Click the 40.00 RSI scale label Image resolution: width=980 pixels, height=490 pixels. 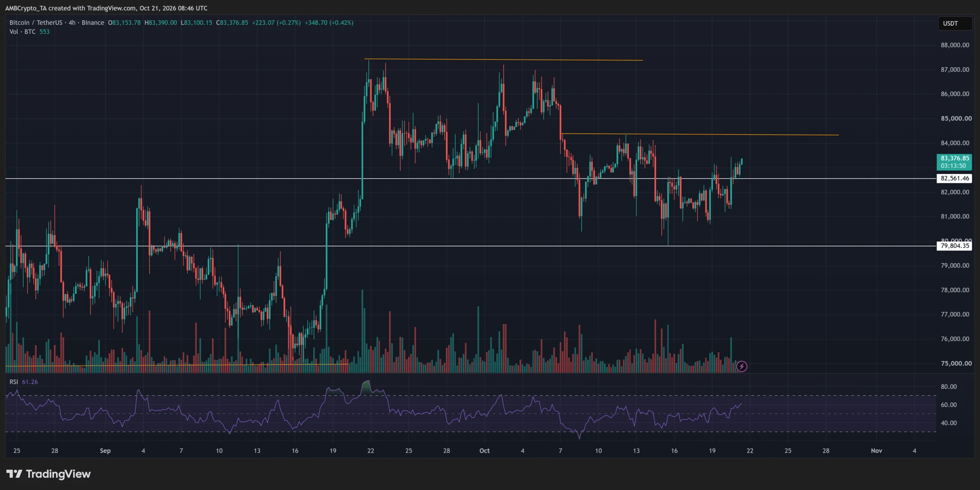[949, 423]
